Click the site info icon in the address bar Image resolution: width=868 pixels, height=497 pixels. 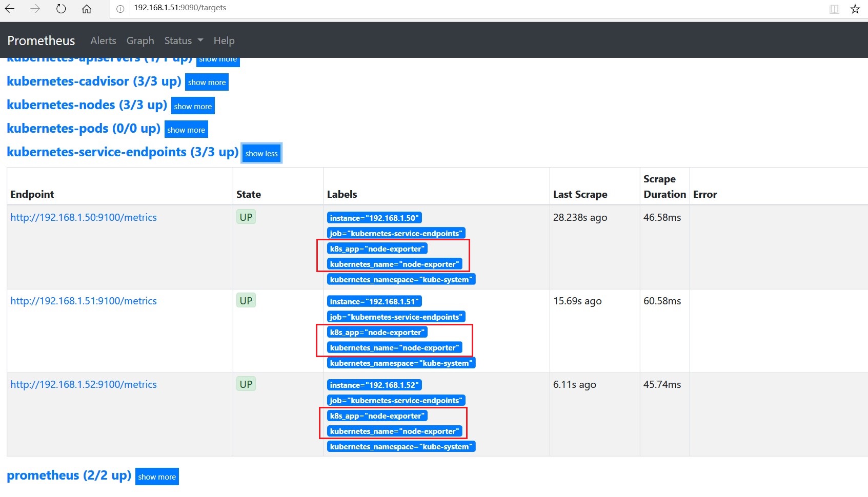click(x=120, y=9)
